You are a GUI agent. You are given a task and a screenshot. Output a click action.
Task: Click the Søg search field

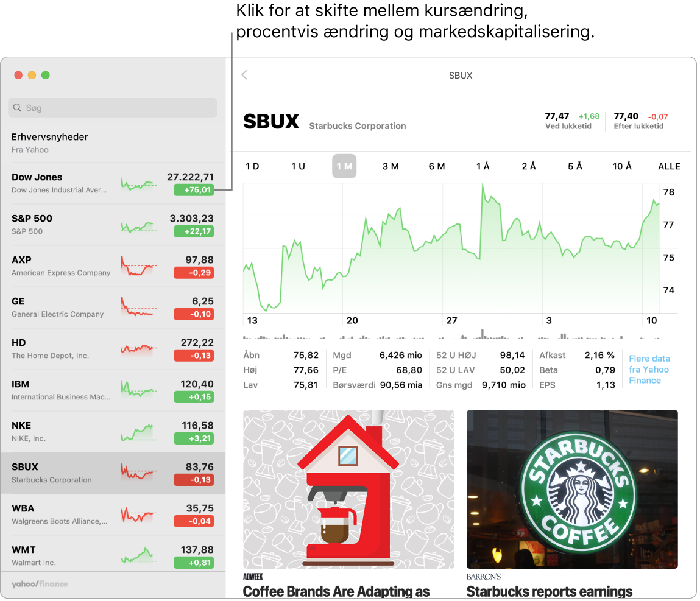[113, 108]
